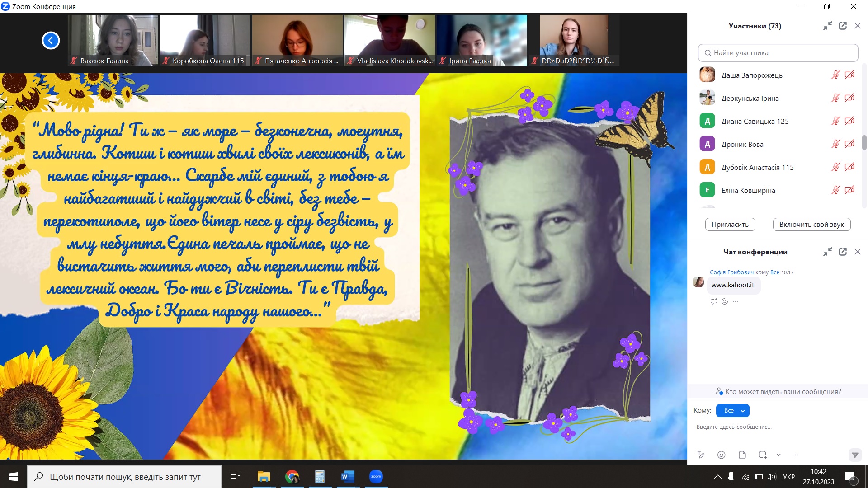Add a reaction to the kahoot message

coord(725,301)
